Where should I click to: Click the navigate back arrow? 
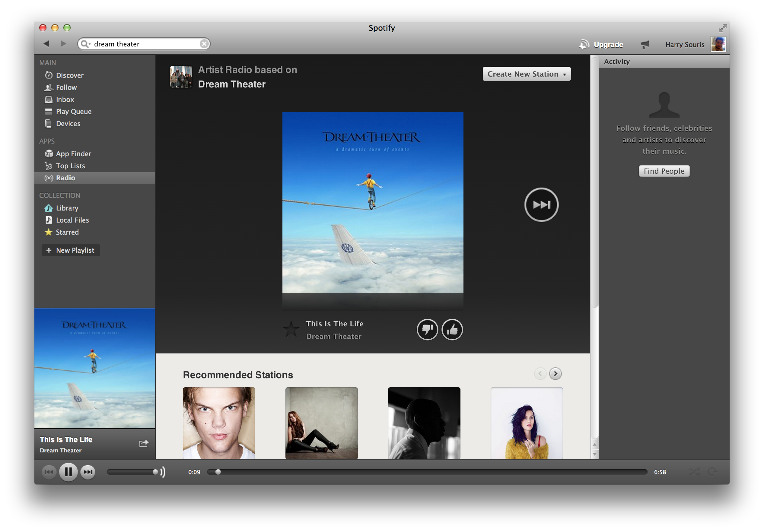pyautogui.click(x=46, y=44)
